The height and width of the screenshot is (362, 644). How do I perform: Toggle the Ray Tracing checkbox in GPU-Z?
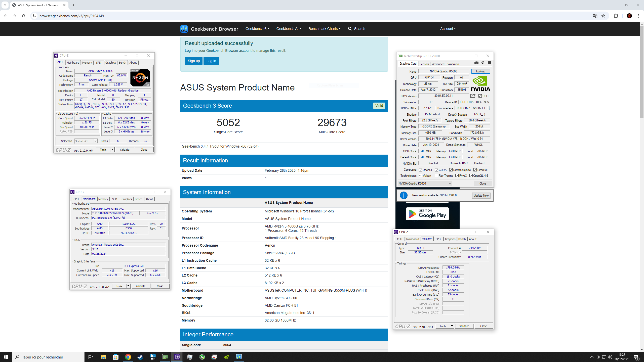[436, 176]
